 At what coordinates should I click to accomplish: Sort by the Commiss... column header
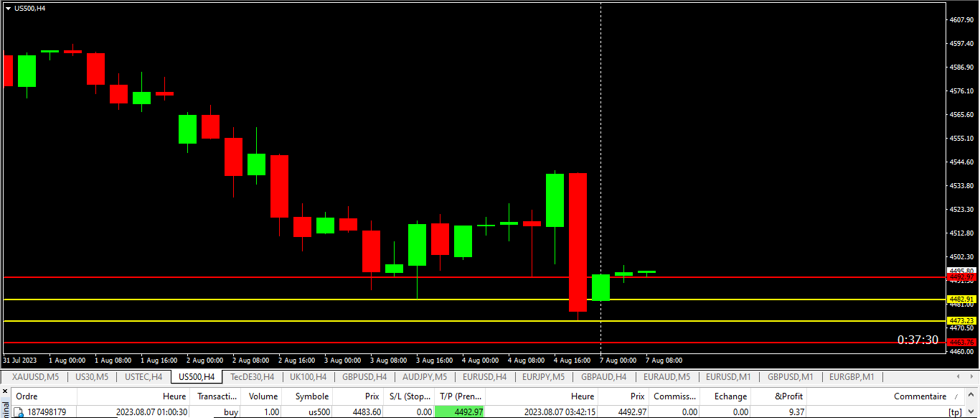click(x=674, y=396)
